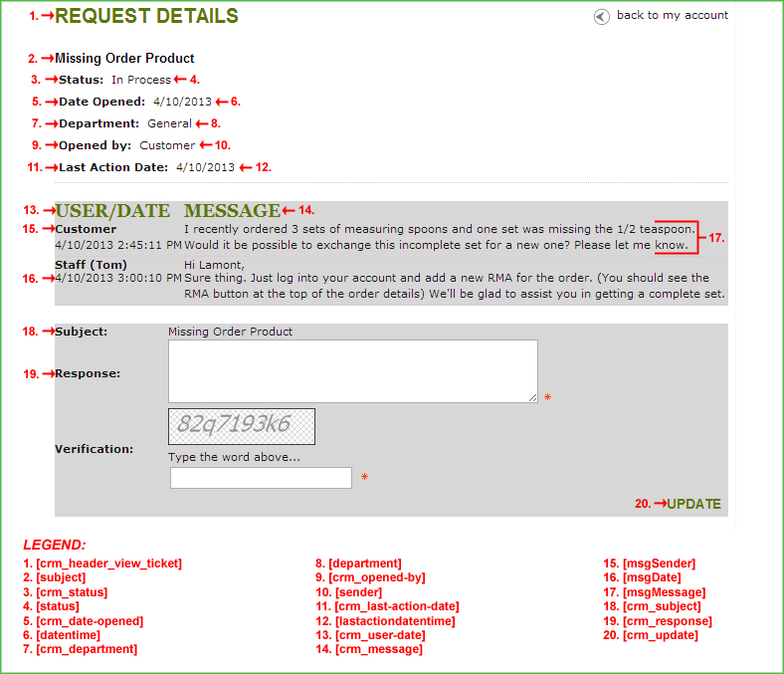Click the captcha image 82q7193k6
Image resolution: width=784 pixels, height=674 pixels.
pos(242,426)
